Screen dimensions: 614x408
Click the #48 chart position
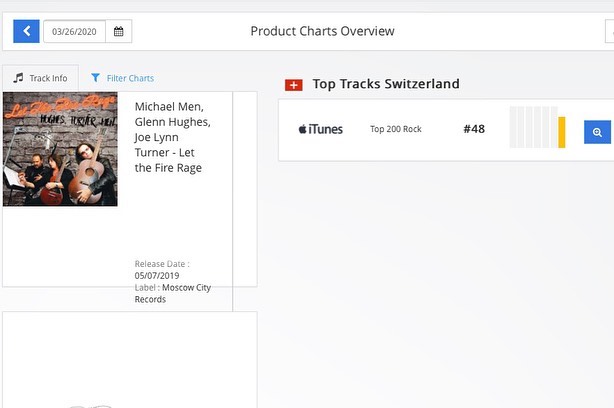point(474,129)
